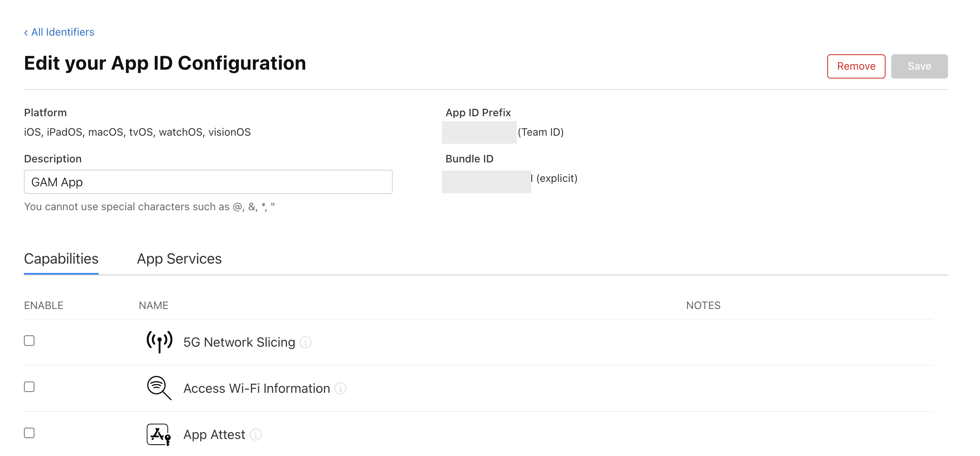Click the App Attest key icon

pos(158,435)
